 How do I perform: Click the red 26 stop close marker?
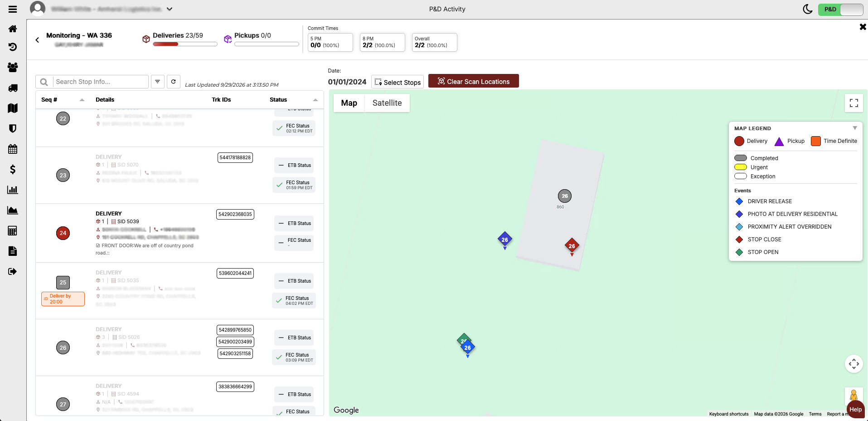click(x=572, y=246)
